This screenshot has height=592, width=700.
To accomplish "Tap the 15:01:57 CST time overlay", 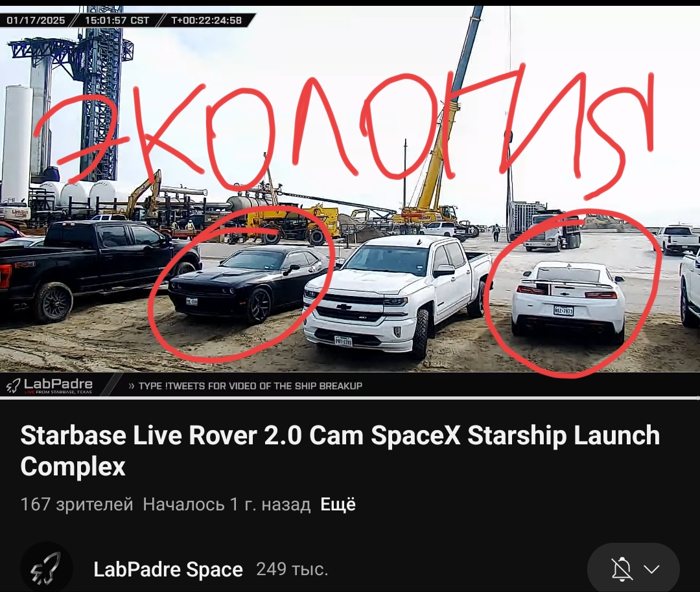I will [117, 21].
